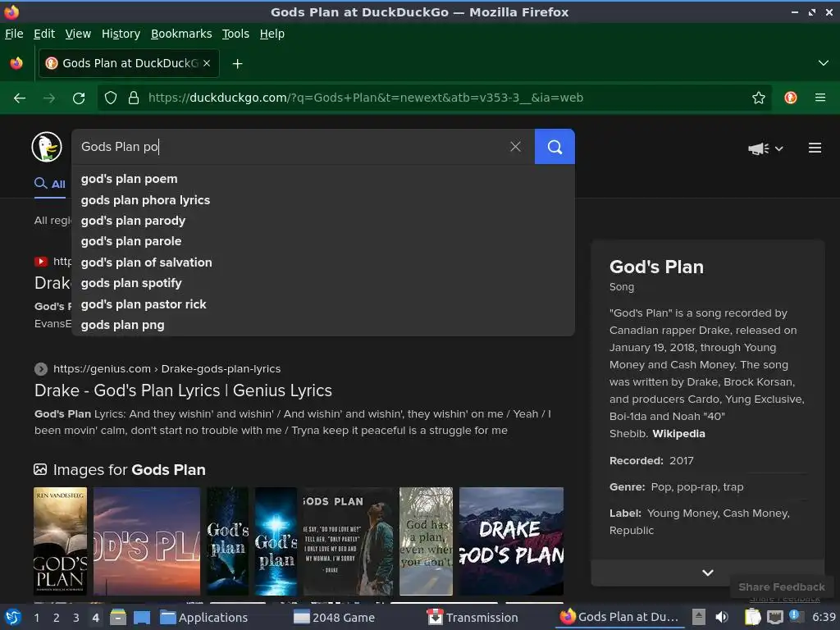Switch to workspace 3 in taskbar
This screenshot has width=840, height=630.
[76, 618]
